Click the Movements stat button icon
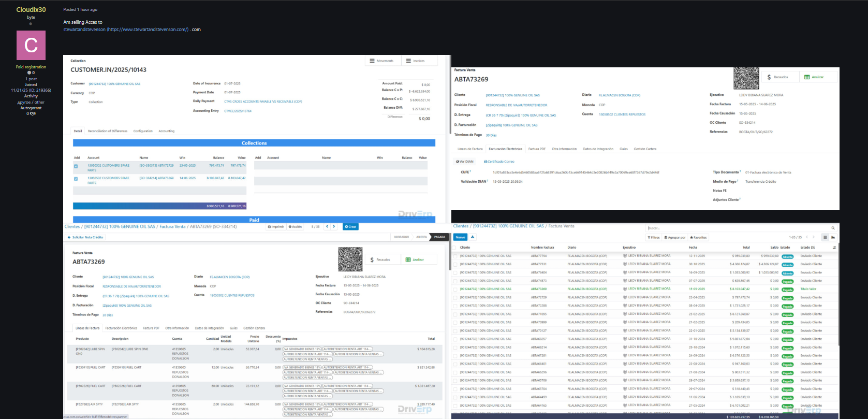 pos(372,61)
